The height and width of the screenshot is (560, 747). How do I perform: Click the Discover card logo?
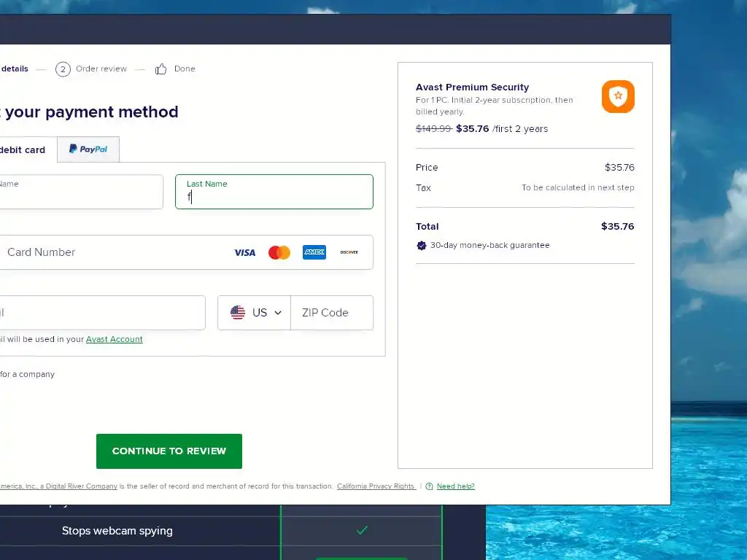pos(349,252)
